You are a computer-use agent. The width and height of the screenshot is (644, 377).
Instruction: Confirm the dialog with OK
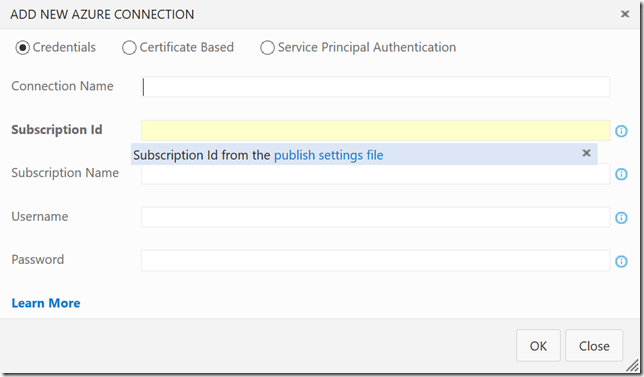538,346
